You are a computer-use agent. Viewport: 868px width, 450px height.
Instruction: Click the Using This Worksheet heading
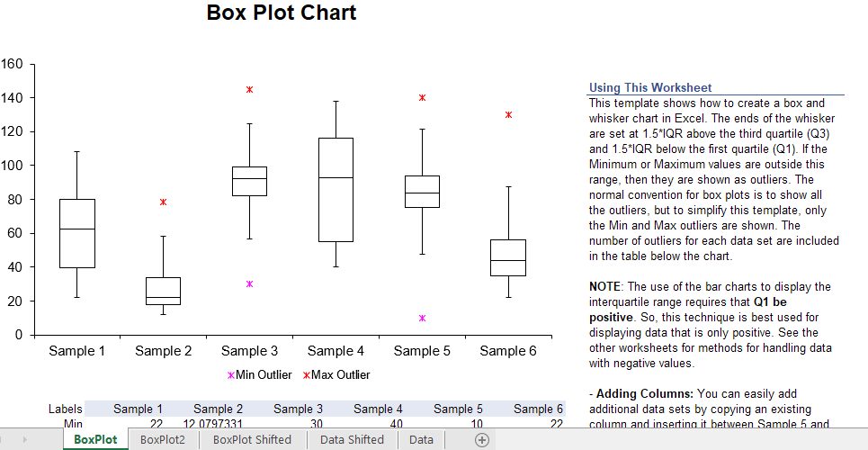coord(650,87)
